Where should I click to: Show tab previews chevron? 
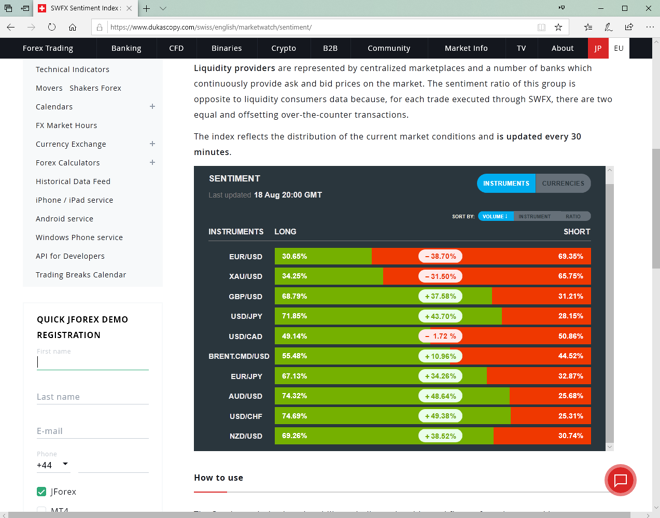coord(163,8)
